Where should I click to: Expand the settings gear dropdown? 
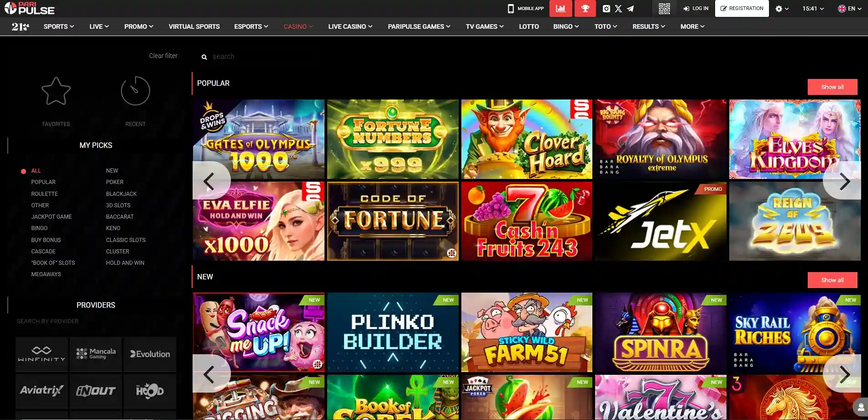782,9
